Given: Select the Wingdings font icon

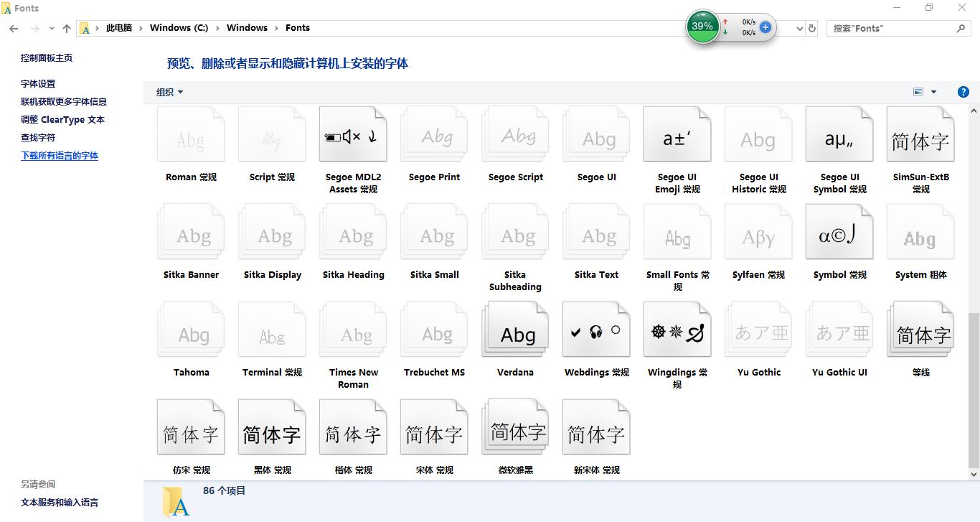Looking at the screenshot, I should tap(677, 330).
